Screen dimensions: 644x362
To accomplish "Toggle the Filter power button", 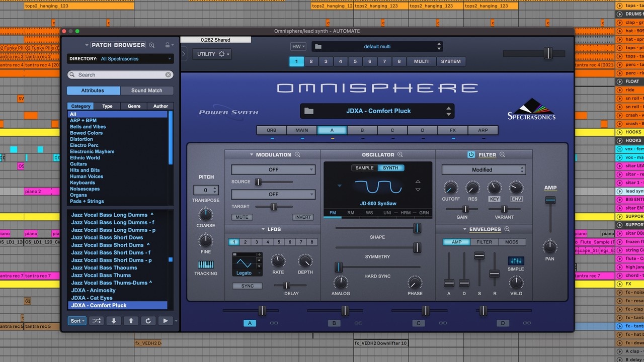I will click(471, 155).
